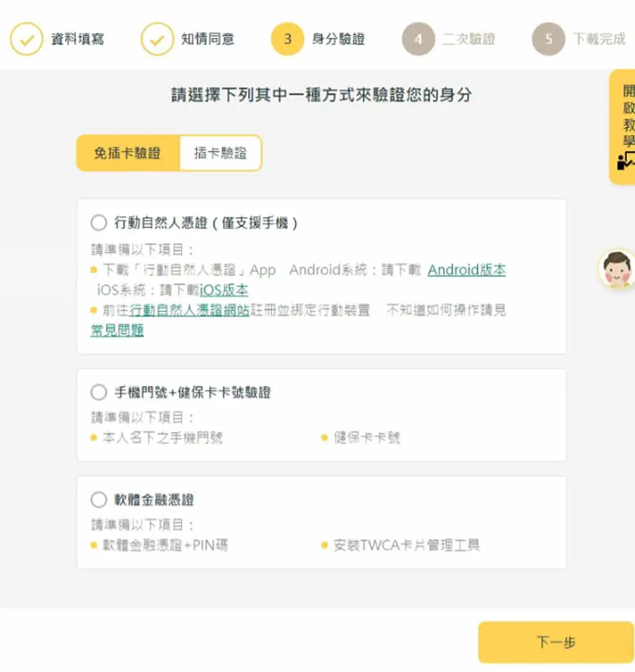
Task: Open the Android版本 download link
Action: coord(467,270)
